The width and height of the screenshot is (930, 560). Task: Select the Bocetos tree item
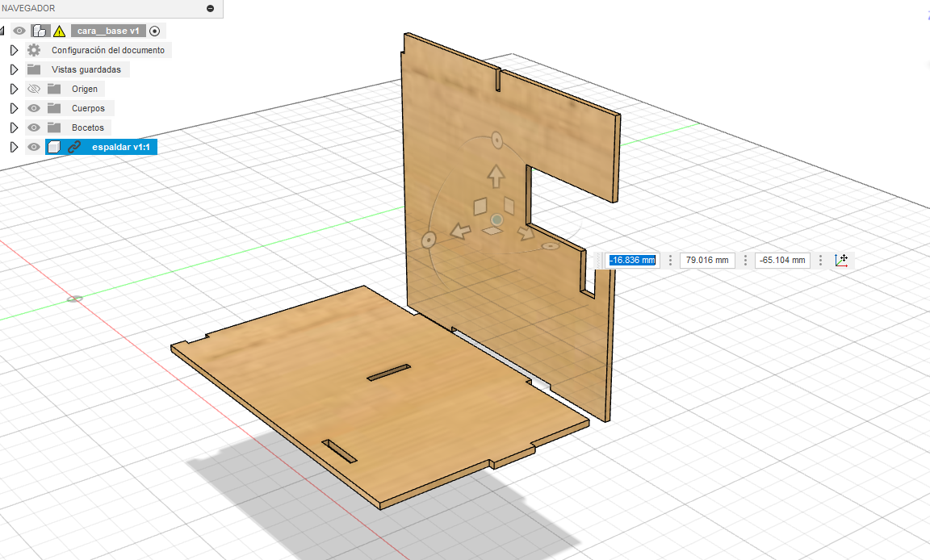click(88, 127)
